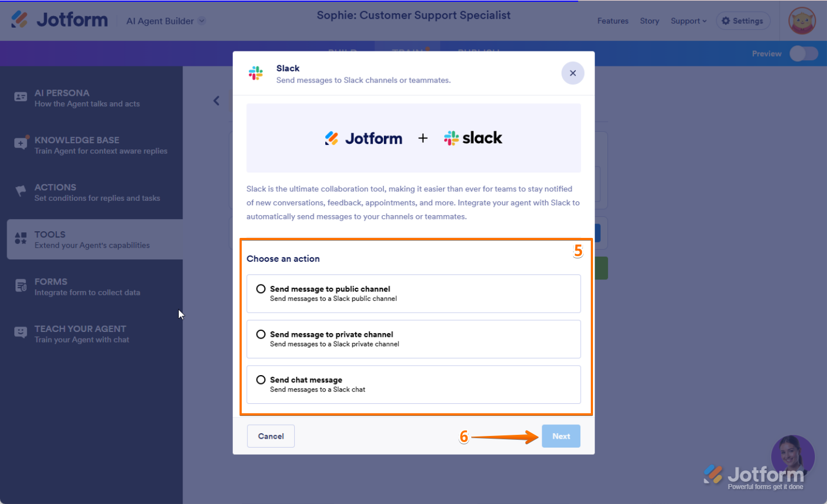This screenshot has height=504, width=827.
Task: Open the Story link
Action: [x=649, y=21]
